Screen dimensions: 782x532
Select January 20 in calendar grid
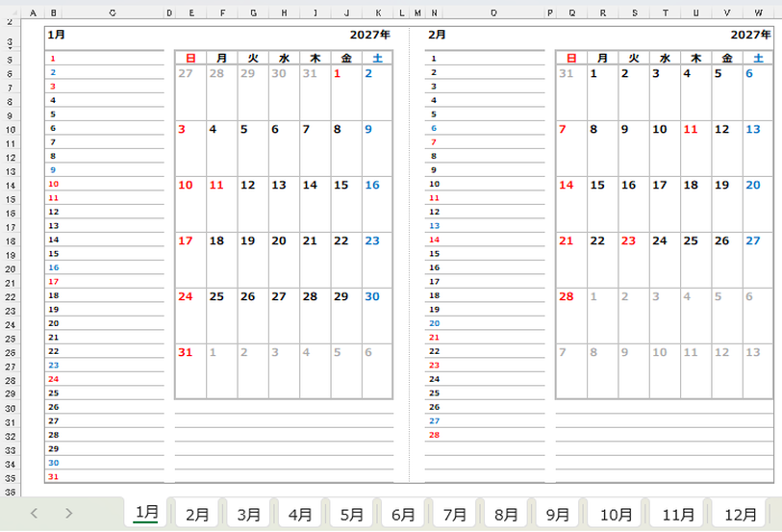284,260
